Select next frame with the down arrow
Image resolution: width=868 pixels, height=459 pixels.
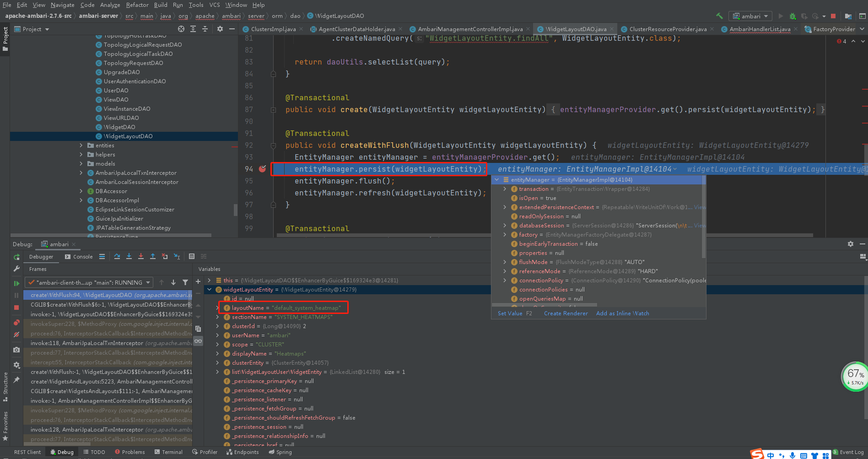click(173, 282)
